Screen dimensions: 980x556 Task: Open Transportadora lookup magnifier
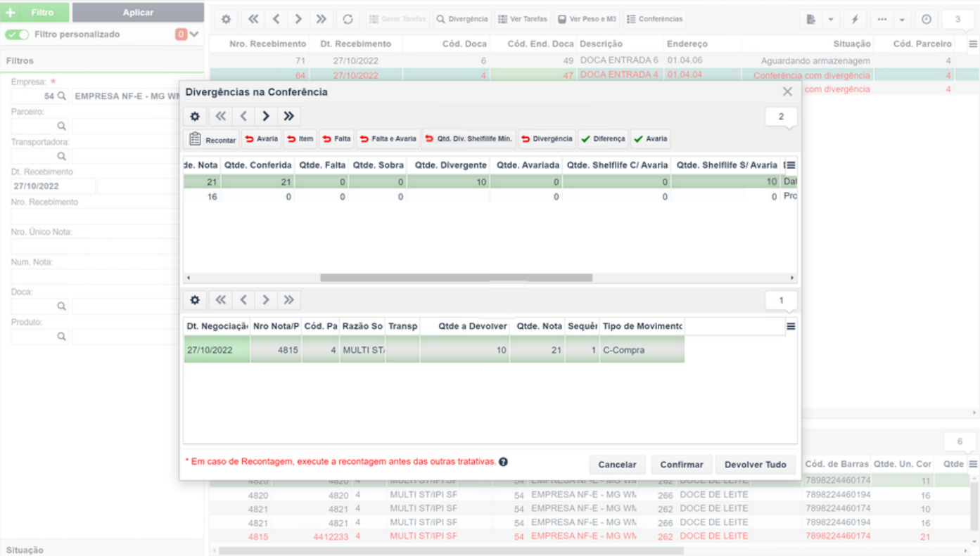(61, 156)
